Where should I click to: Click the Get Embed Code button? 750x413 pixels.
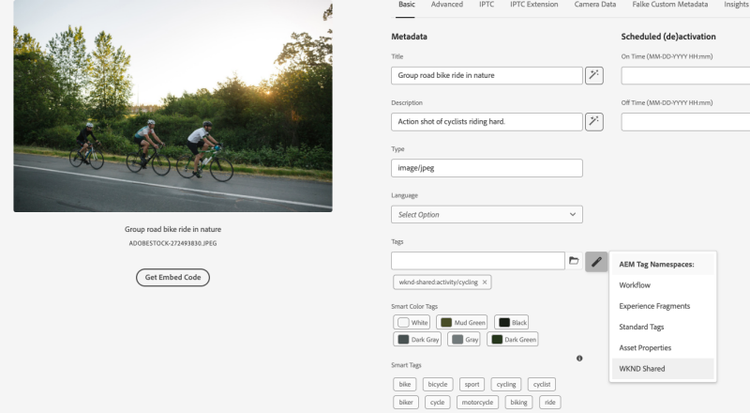pos(173,277)
